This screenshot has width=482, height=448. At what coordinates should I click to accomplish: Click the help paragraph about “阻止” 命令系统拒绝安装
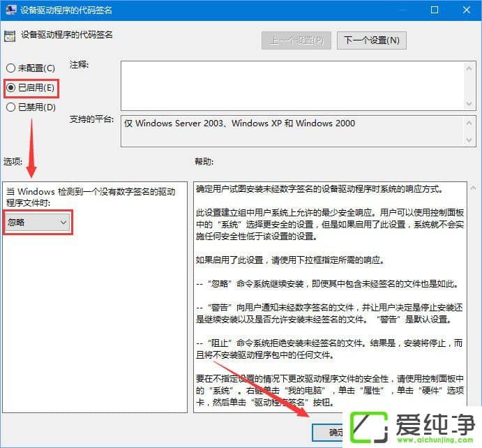pos(329,349)
